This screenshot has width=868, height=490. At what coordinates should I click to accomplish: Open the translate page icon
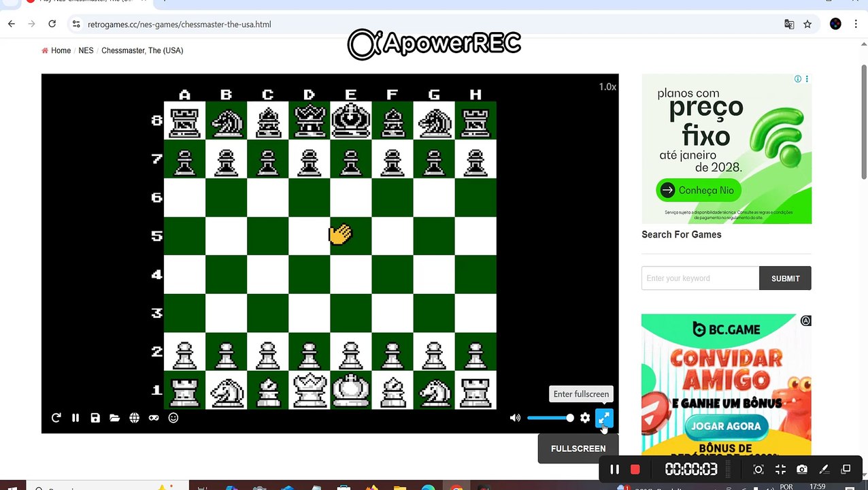[x=789, y=24]
